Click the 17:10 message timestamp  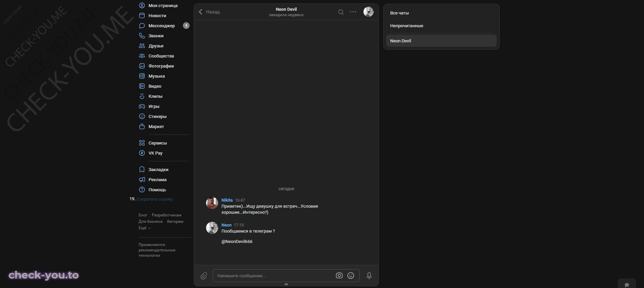239,225
